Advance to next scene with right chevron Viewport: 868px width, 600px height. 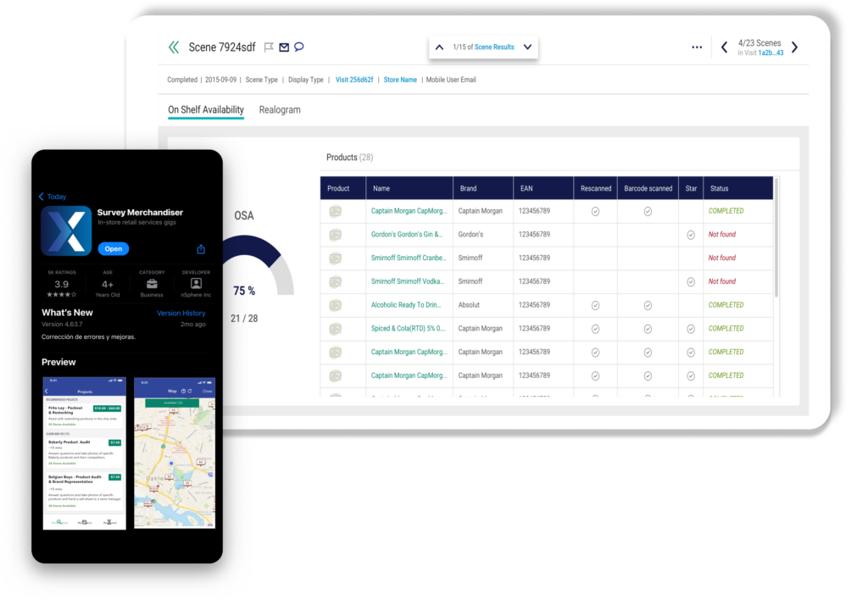[x=794, y=47]
